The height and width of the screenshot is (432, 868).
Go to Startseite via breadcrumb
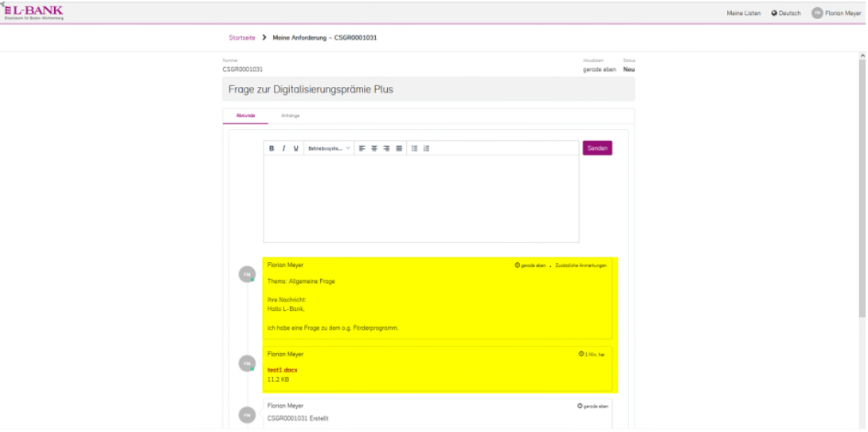coord(242,37)
